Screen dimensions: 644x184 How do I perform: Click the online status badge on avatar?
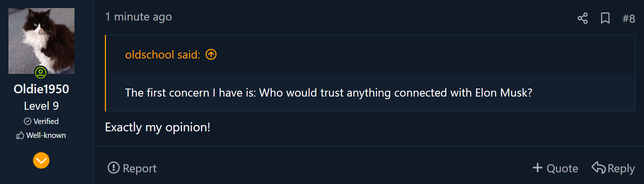point(41,72)
